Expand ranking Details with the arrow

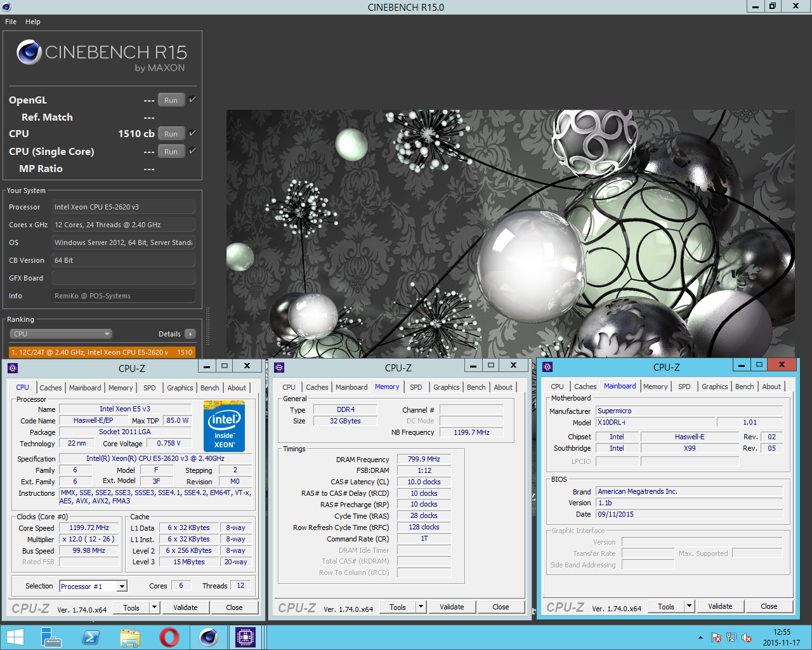click(x=190, y=334)
